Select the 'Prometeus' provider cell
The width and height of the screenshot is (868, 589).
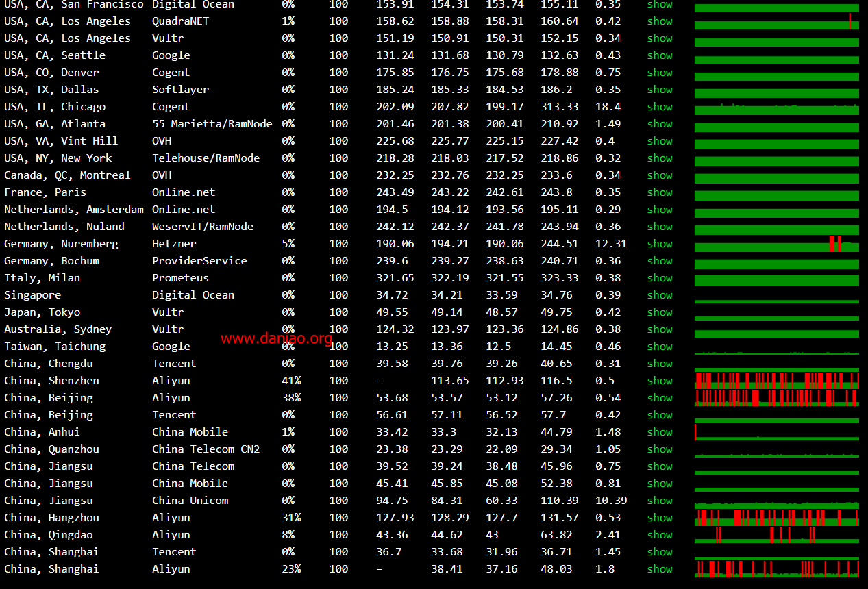tap(181, 278)
